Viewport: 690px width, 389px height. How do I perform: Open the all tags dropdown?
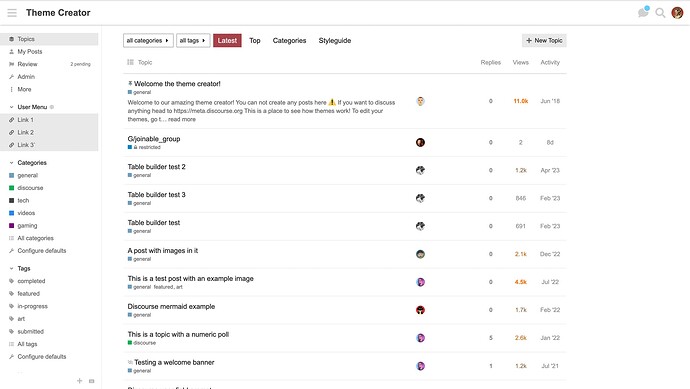point(193,40)
